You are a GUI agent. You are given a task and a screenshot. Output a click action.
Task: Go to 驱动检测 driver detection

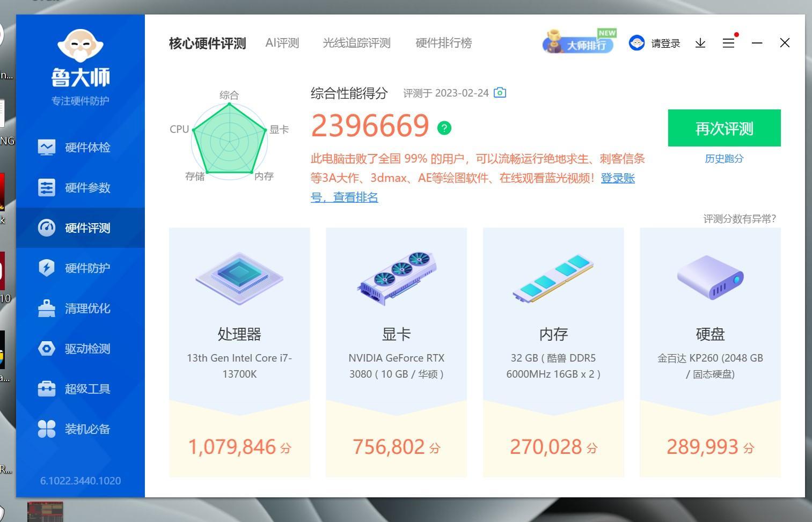pos(81,348)
